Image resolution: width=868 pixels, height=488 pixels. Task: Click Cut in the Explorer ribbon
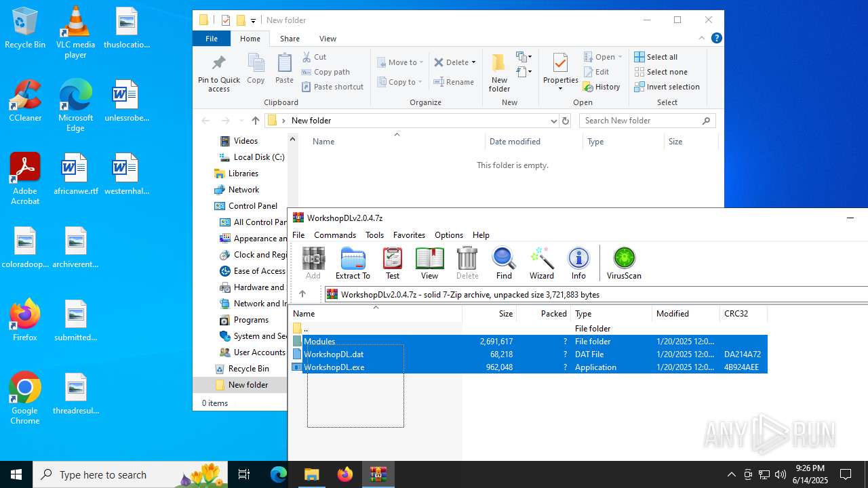click(315, 57)
